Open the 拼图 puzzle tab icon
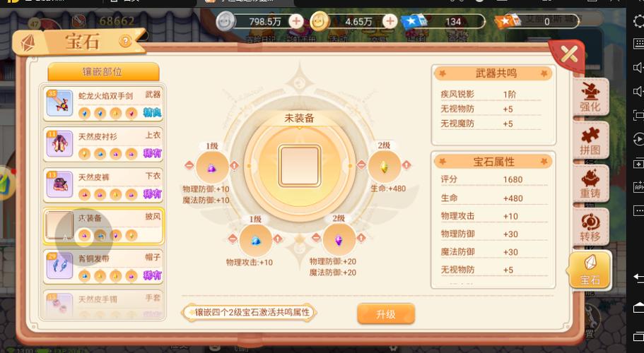 tap(590, 141)
